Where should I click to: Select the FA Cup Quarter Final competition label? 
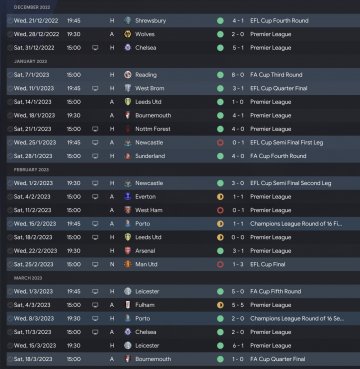[278, 359]
